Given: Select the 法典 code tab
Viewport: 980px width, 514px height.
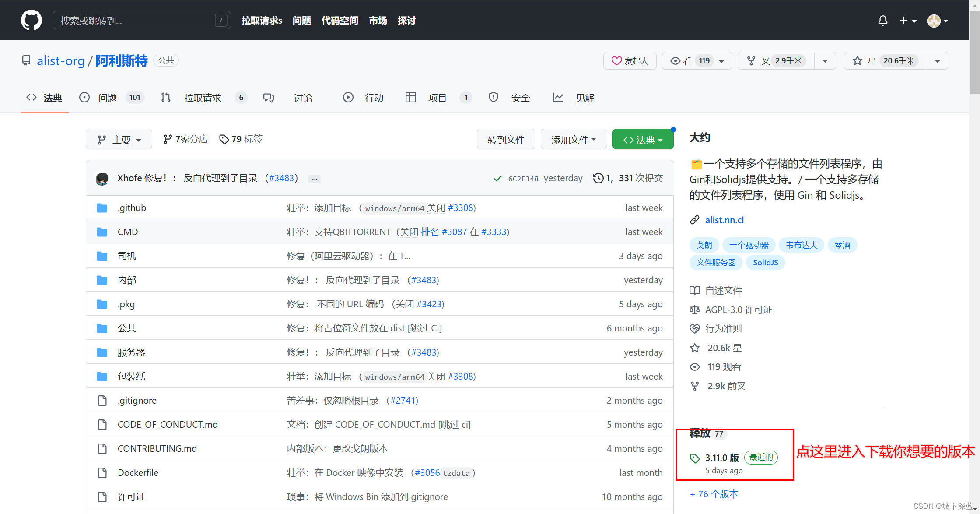Looking at the screenshot, I should tap(44, 98).
